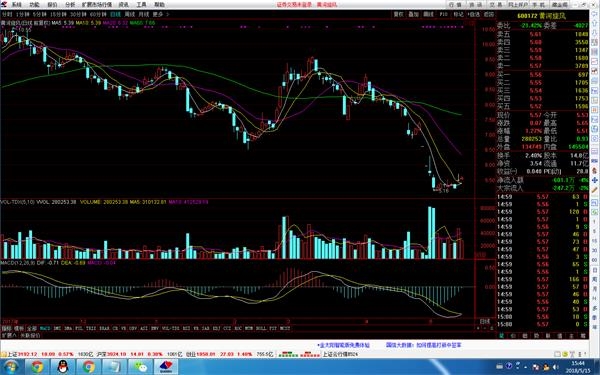Open F10 company info
The image size is (600, 375).
click(x=443, y=14)
